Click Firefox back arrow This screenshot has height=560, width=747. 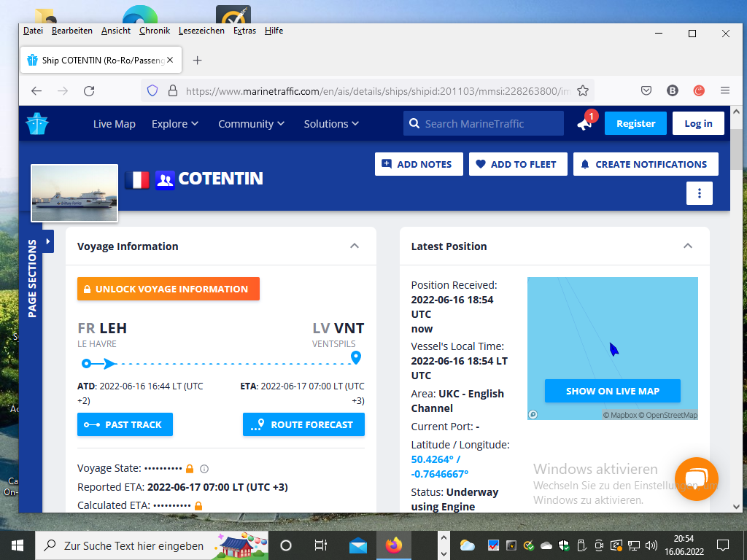[36, 91]
